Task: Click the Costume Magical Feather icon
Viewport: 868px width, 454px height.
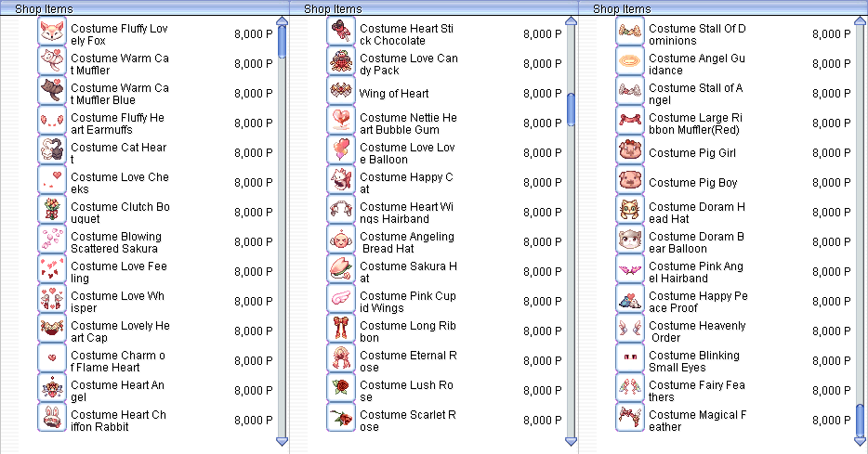Action: 630,418
